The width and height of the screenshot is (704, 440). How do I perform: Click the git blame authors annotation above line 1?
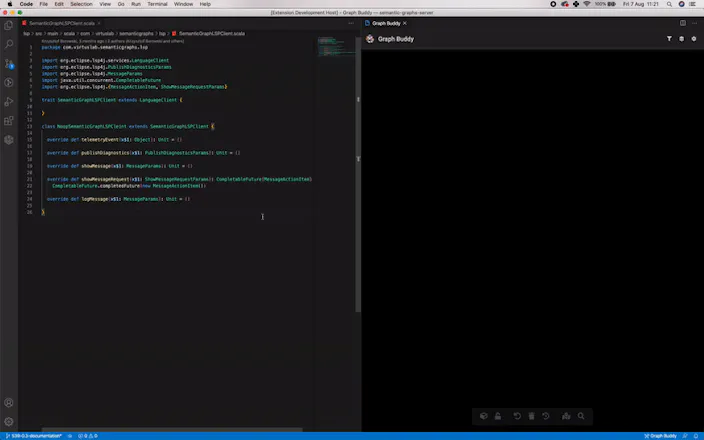[113, 41]
